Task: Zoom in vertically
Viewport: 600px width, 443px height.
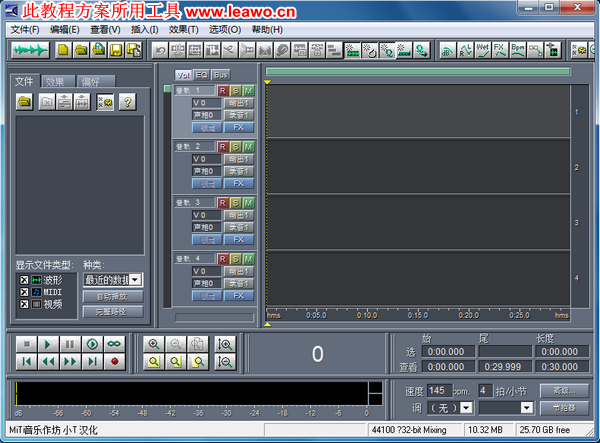Action: coord(225,344)
